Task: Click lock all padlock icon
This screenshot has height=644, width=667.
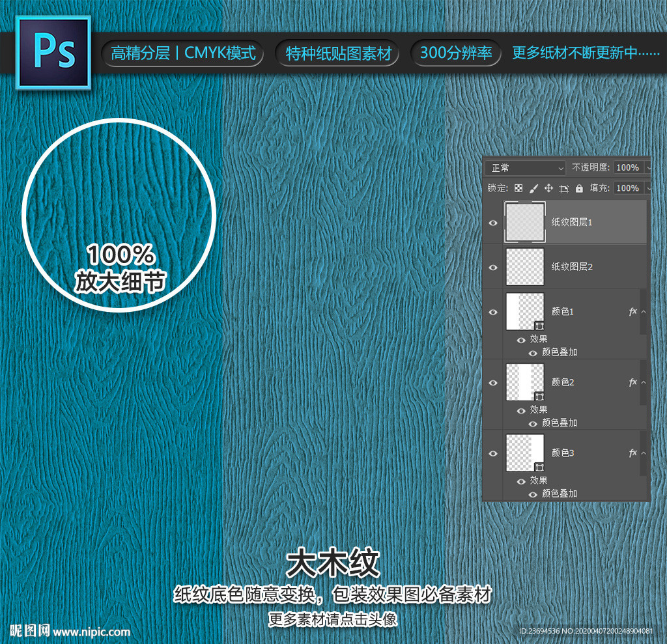Action: point(579,188)
